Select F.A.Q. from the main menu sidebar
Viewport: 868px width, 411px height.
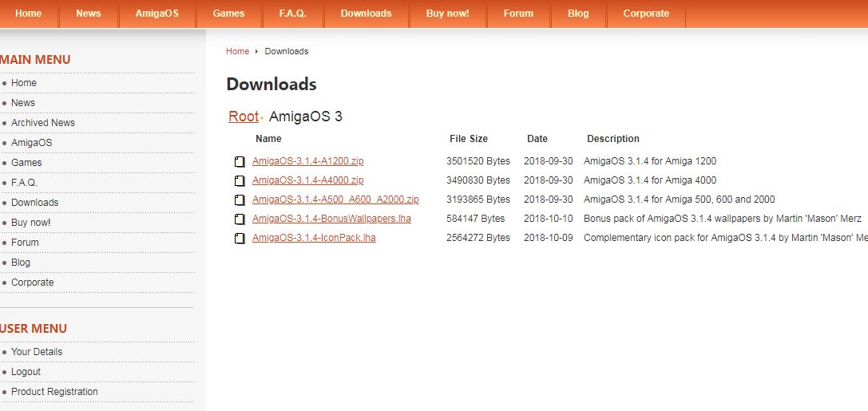coord(24,183)
